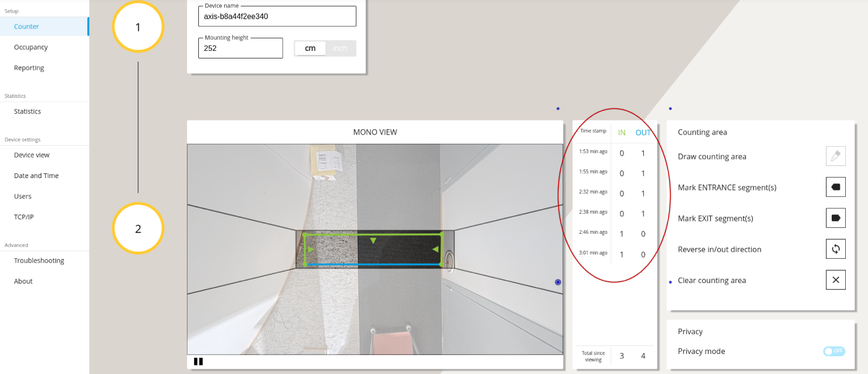Click the 'Total since viewing' label
The width and height of the screenshot is (868, 374).
(x=593, y=356)
